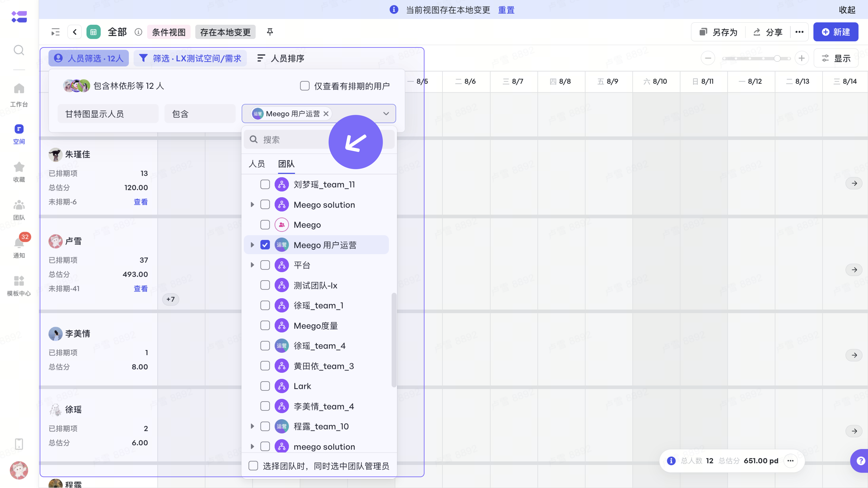Open 模板中心 template center

pos(19,286)
